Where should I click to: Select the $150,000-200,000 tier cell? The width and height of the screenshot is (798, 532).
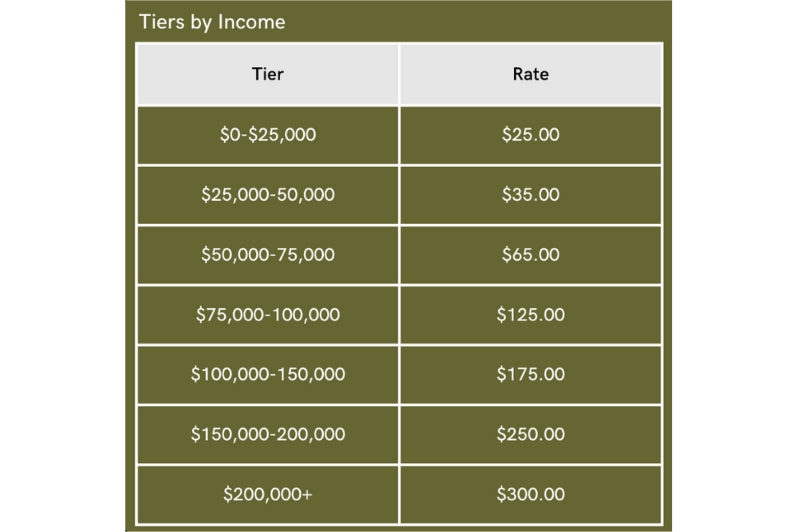point(267,434)
